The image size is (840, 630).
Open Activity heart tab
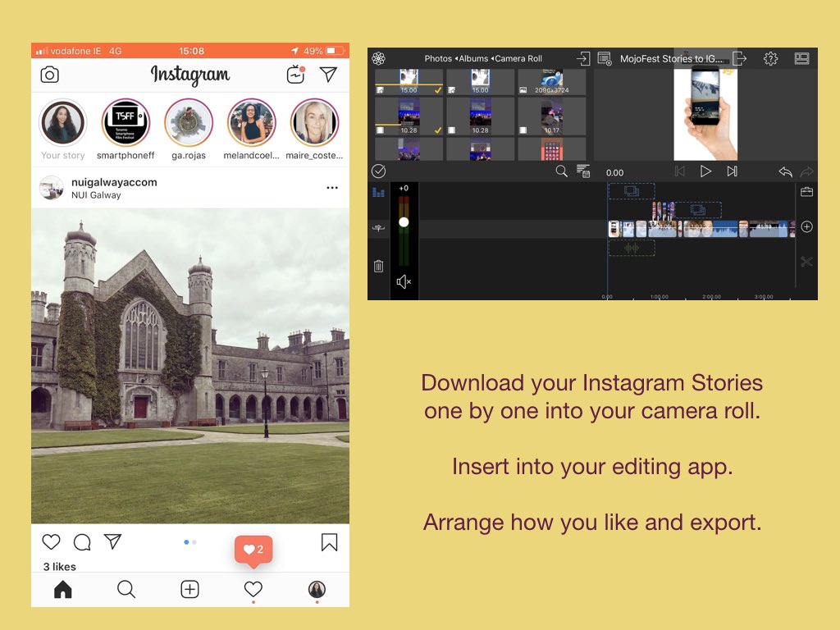point(253,589)
